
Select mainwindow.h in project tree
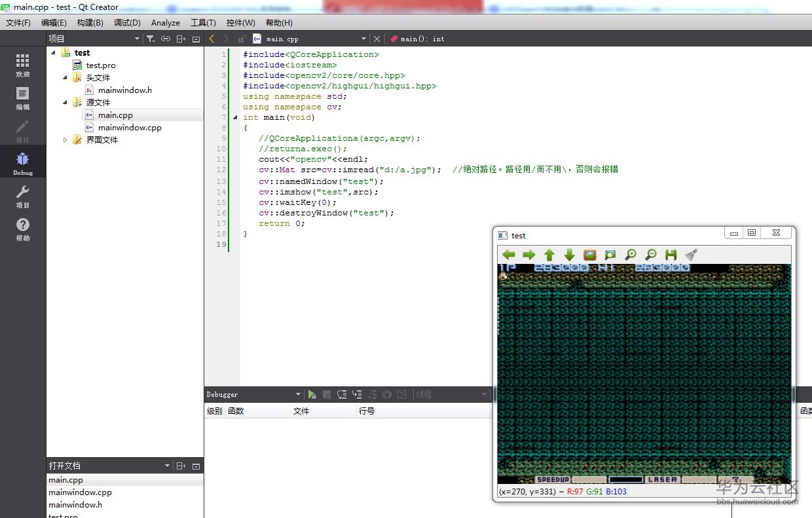pyautogui.click(x=125, y=90)
